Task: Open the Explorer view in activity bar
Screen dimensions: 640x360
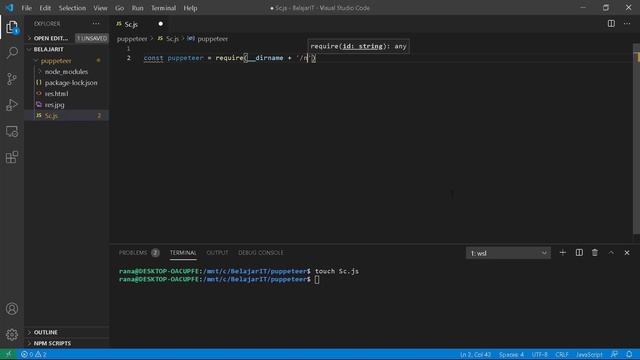Action: coord(12,27)
